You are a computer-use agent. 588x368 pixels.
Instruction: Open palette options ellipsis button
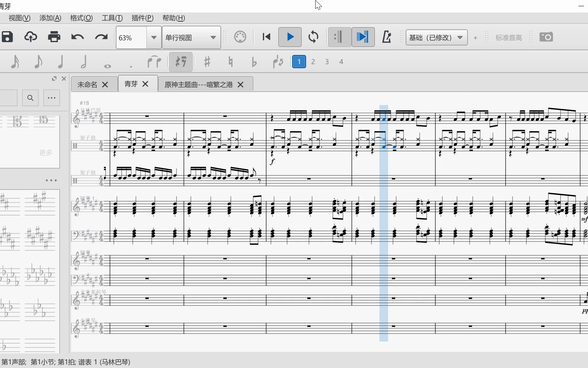point(52,98)
